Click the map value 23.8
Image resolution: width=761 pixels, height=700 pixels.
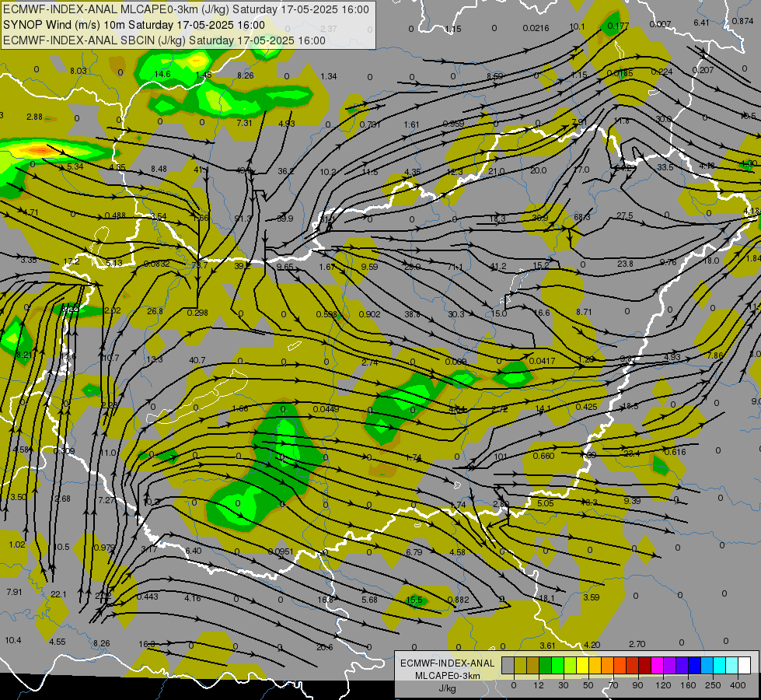625,264
